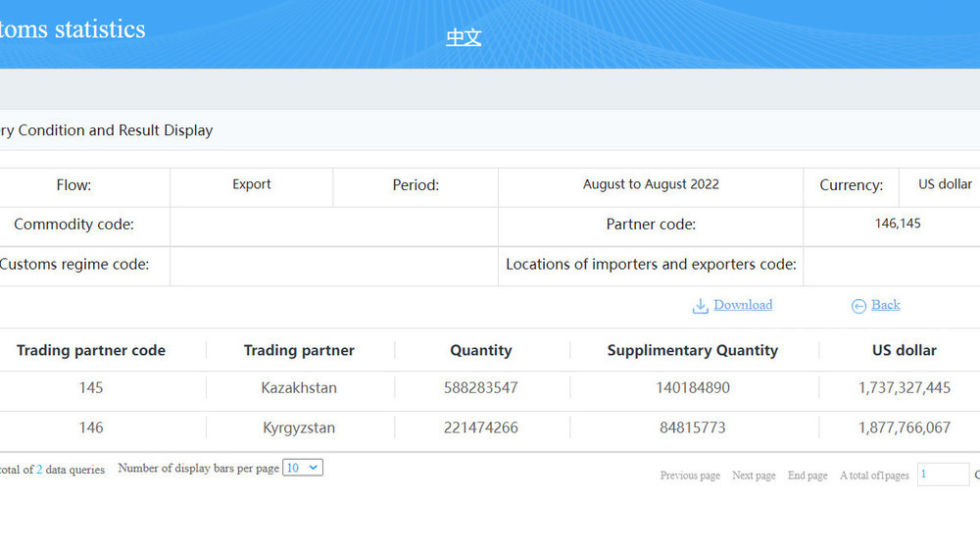
Task: Go to Next page
Action: [754, 476]
